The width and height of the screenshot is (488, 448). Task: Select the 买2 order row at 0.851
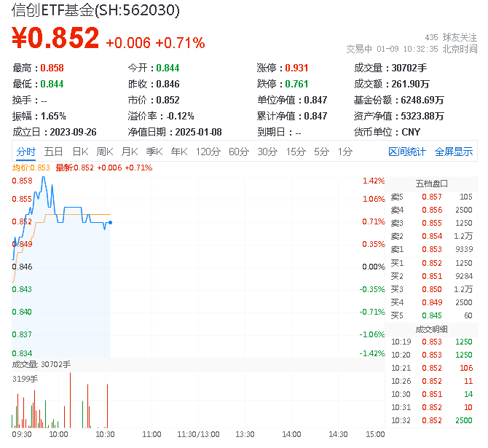click(x=431, y=276)
